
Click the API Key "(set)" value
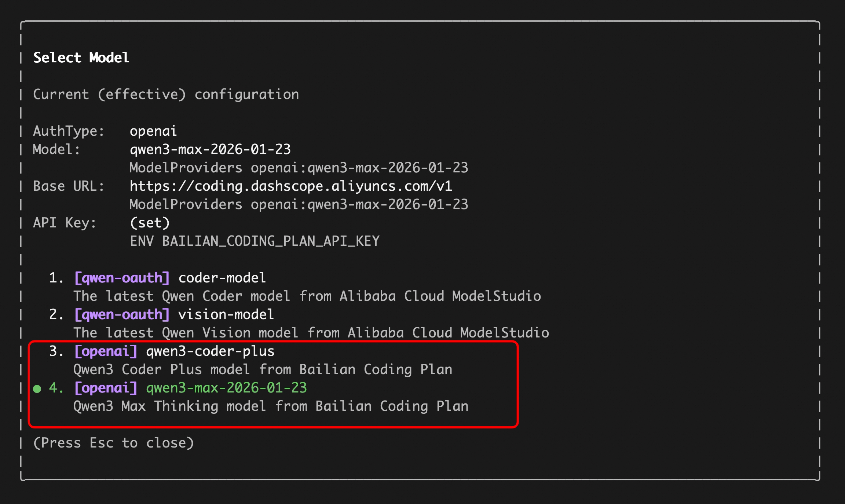150,223
